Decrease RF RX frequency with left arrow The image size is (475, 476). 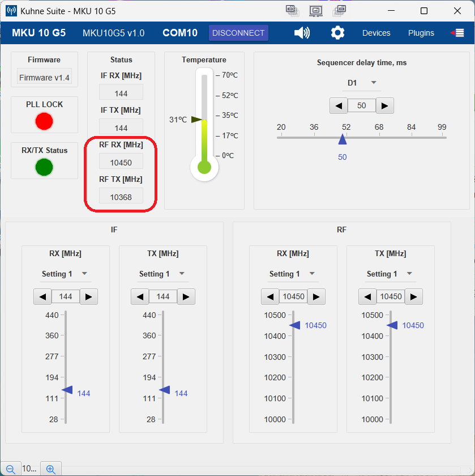click(270, 296)
